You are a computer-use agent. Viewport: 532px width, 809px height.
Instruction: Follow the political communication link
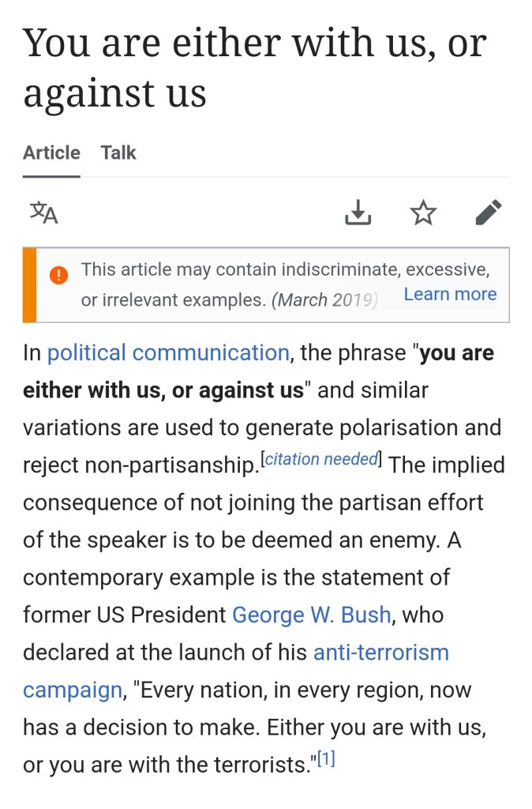(x=168, y=352)
